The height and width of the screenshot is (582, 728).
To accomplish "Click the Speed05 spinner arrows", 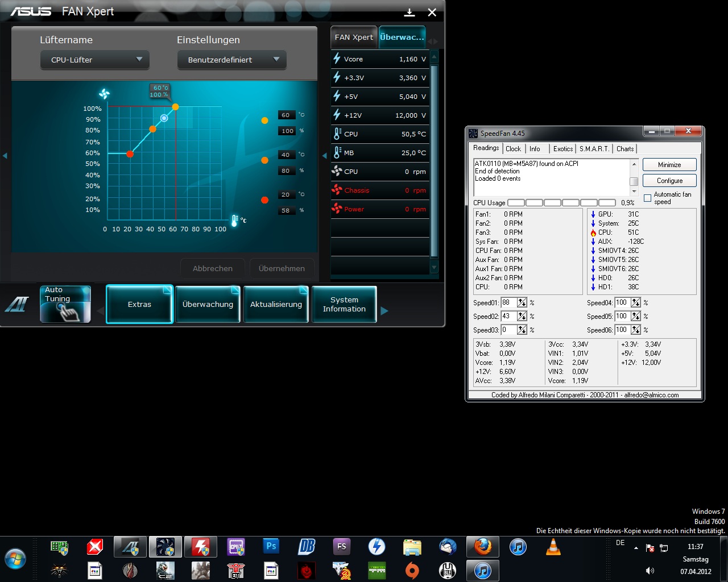I will point(636,317).
